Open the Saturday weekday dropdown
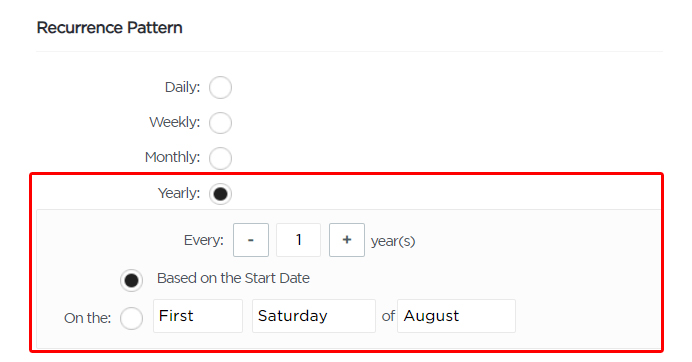This screenshot has height=362, width=692. point(314,316)
